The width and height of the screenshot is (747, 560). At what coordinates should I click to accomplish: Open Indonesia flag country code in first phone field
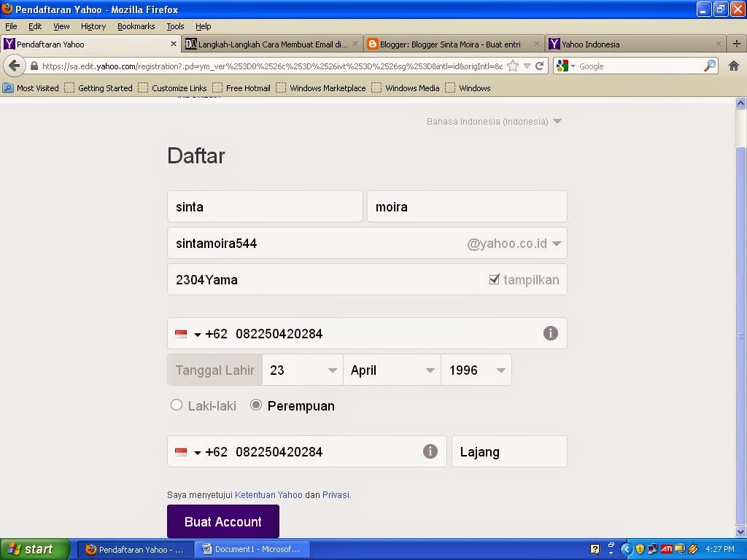[187, 334]
